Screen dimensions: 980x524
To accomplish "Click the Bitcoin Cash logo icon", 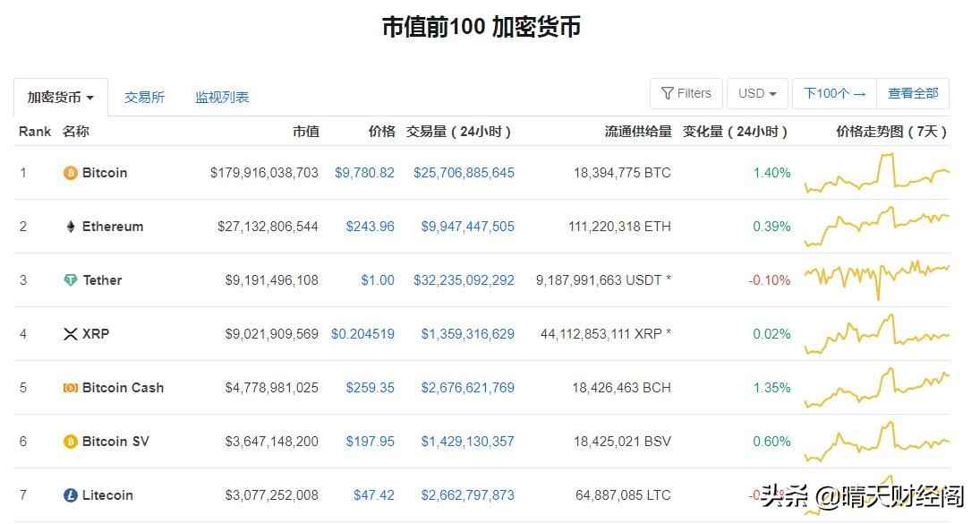I will point(71,388).
